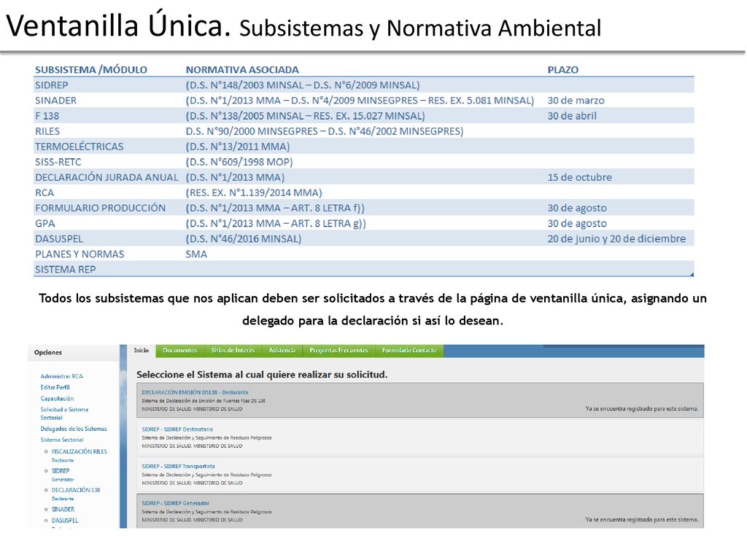Open the Sitios de Interés tab

(233, 351)
